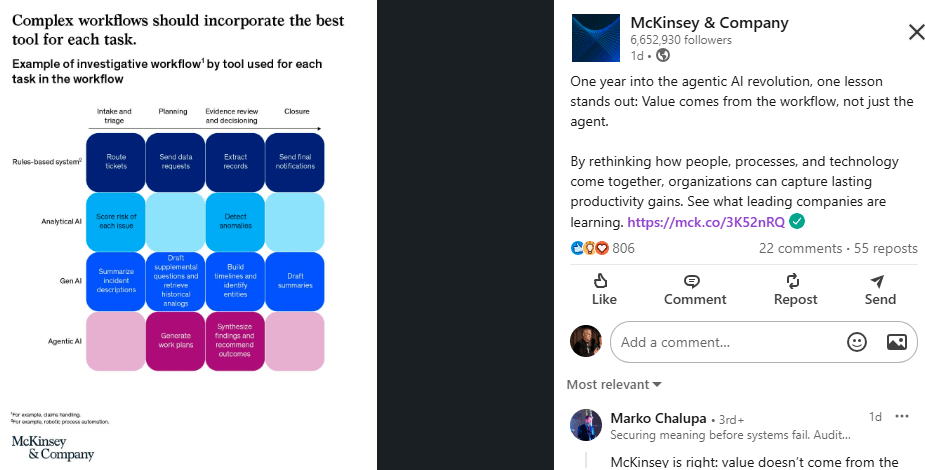Open the 22 comments link
925x470 pixels.
[800, 248]
